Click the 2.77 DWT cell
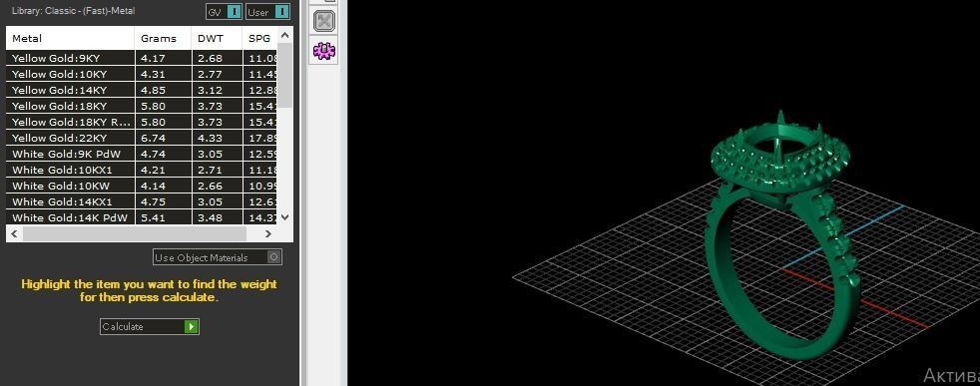Image resolution: width=980 pixels, height=386 pixels. point(217,74)
